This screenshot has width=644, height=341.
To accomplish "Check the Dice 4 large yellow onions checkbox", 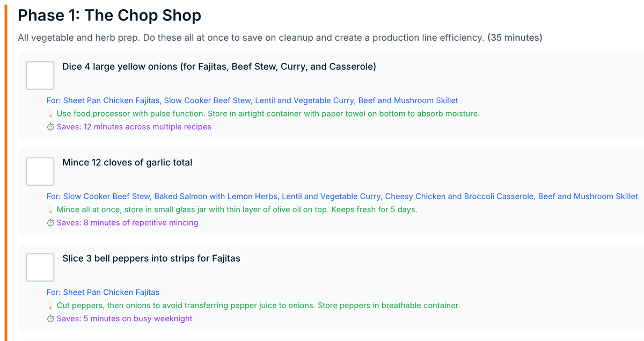I will (x=40, y=76).
